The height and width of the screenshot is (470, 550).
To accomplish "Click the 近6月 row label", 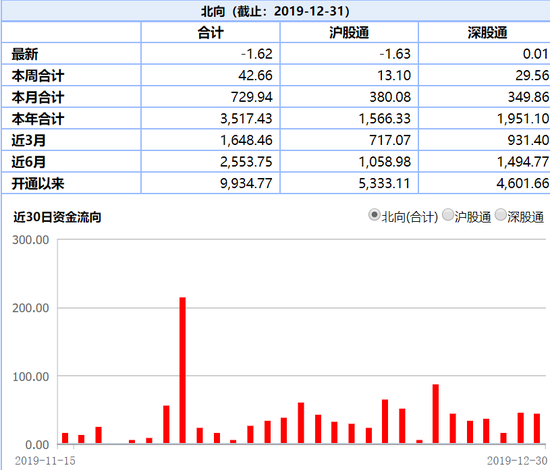I will pyautogui.click(x=28, y=162).
